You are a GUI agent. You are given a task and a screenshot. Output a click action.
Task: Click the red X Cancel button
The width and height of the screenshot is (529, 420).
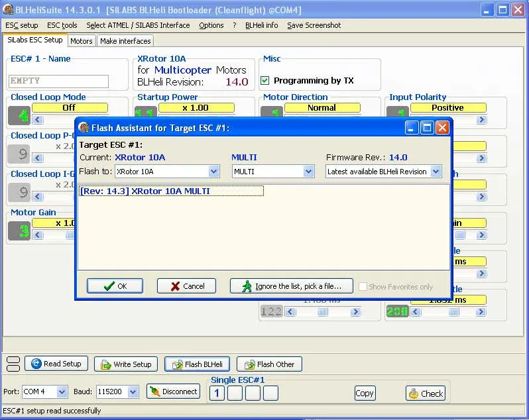tap(186, 286)
